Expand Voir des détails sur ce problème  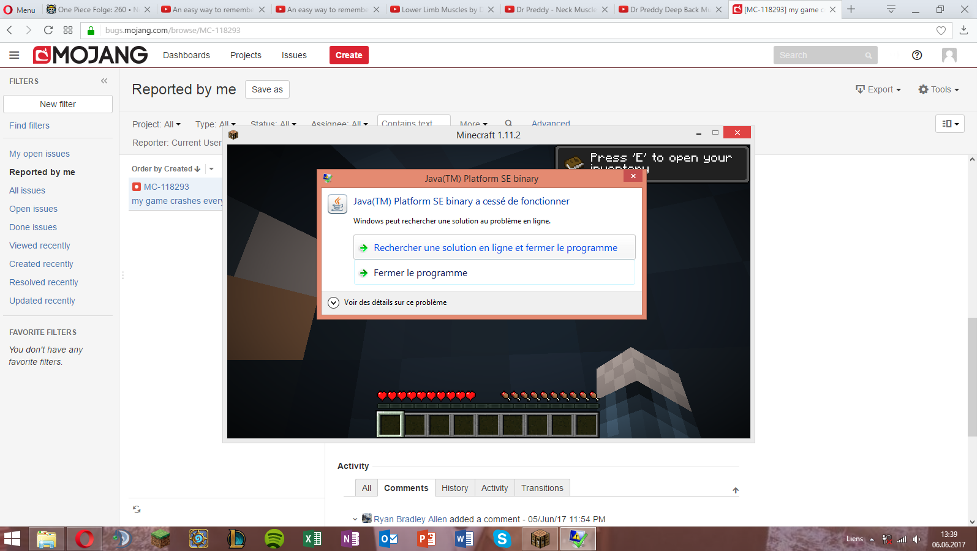pos(387,302)
